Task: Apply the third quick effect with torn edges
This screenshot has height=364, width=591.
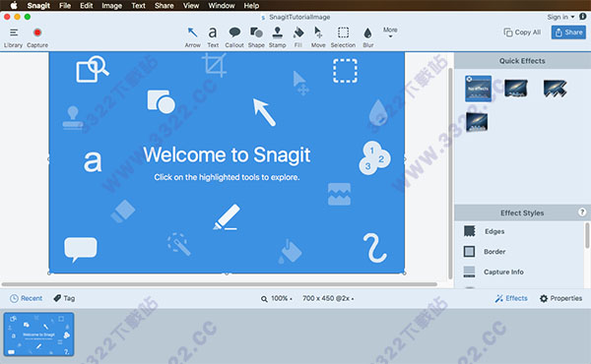Action: point(555,89)
